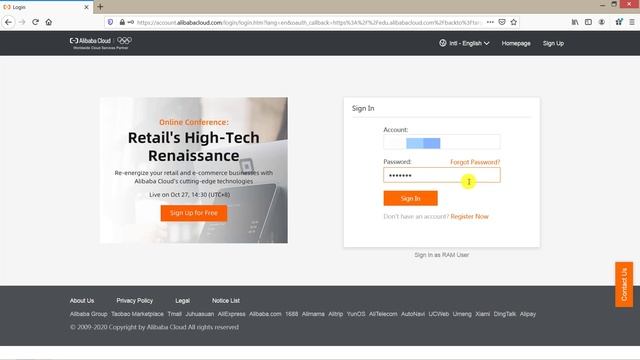Click the browser forward arrow
Viewport: 640px width, 360px height.
(22, 22)
